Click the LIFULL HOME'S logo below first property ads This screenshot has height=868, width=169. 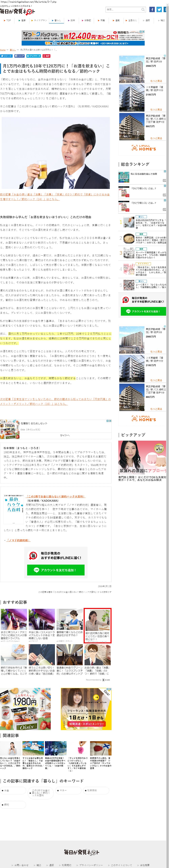[144, 148]
